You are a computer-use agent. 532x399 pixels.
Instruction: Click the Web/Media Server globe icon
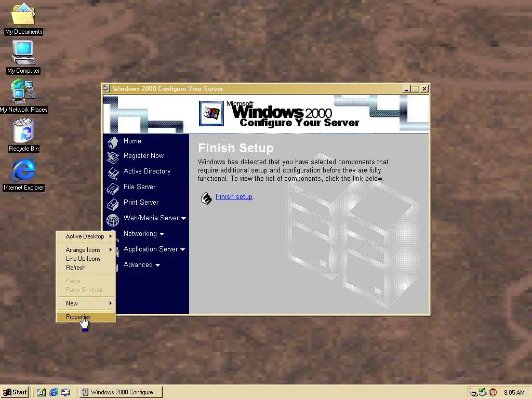113,220
